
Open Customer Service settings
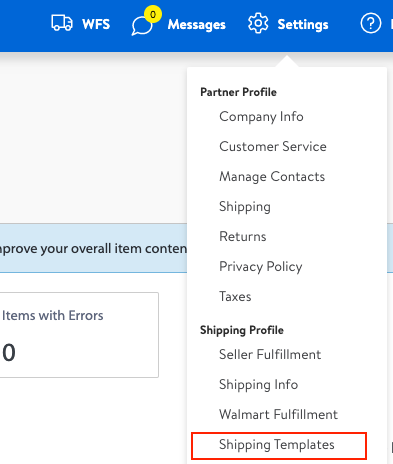pos(273,146)
